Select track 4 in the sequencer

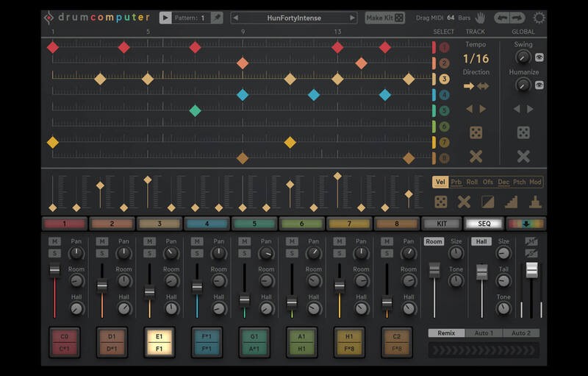[444, 95]
